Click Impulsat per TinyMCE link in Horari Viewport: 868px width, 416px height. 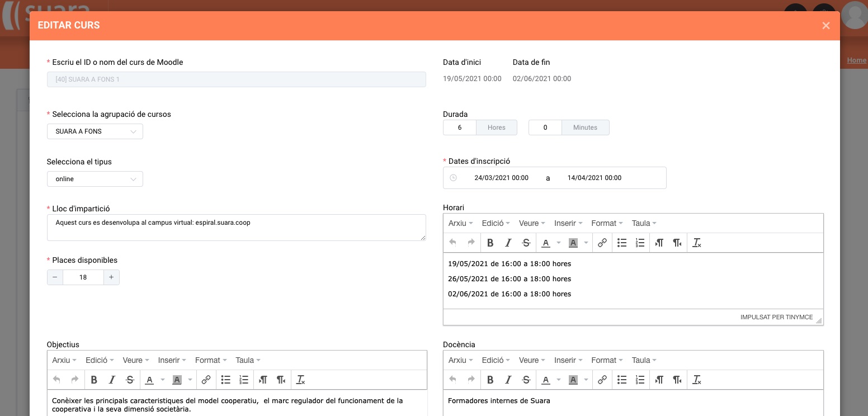click(776, 317)
